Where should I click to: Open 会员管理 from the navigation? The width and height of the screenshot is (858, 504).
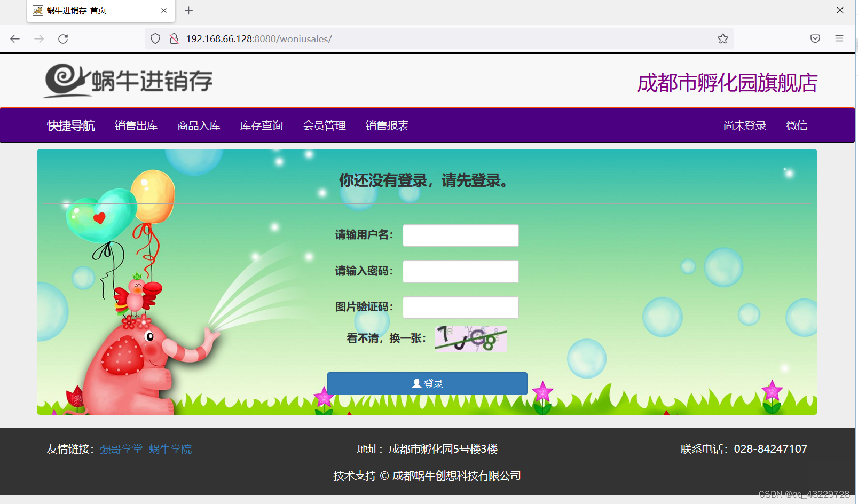(x=324, y=125)
